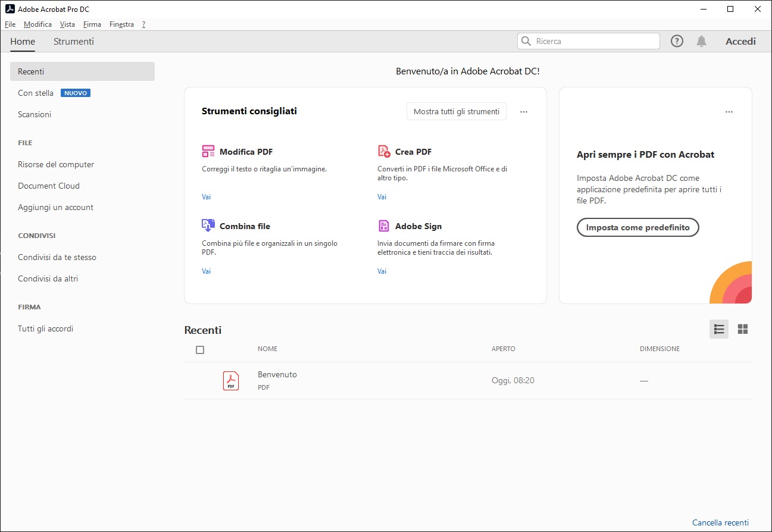Open the Modifica menu
The image size is (772, 532).
(x=37, y=24)
